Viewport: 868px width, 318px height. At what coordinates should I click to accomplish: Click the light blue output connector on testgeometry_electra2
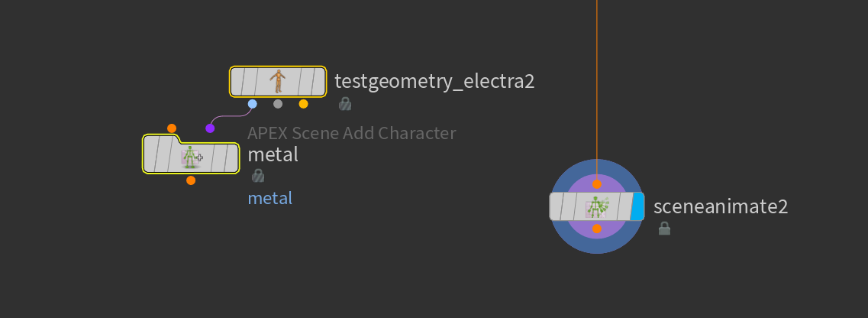pos(253,104)
